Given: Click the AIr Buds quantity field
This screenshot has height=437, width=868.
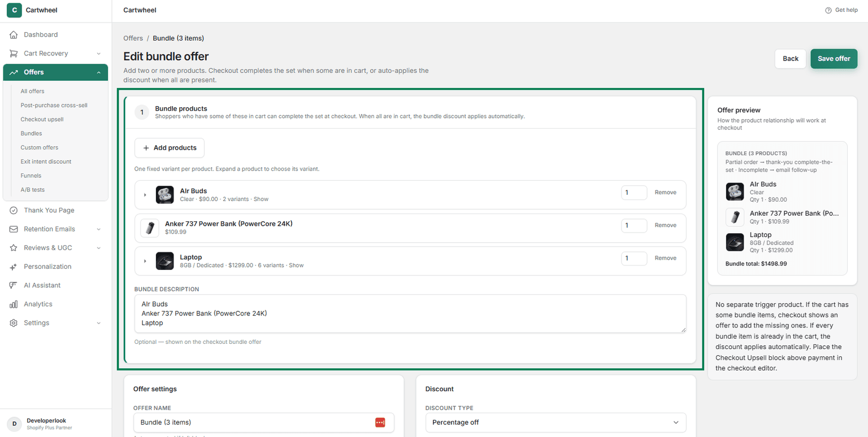Looking at the screenshot, I should click(x=634, y=193).
